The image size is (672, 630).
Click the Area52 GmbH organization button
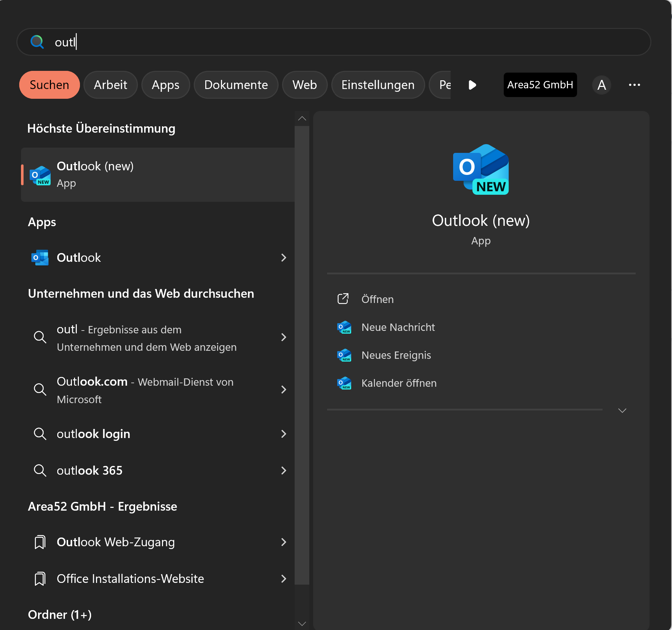coord(540,85)
